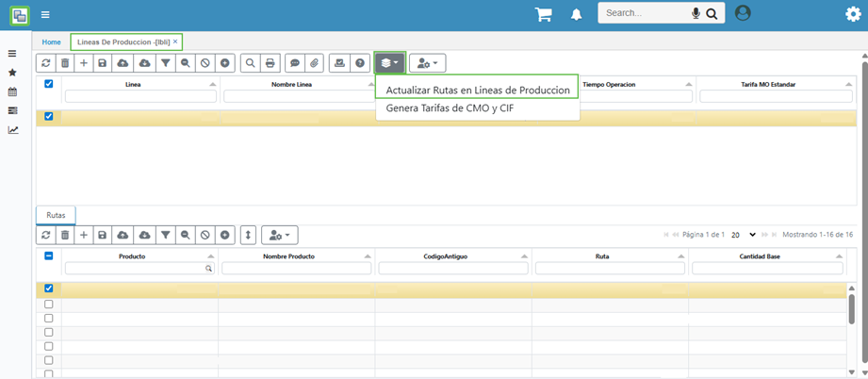Toggle the Rutas grid header select-all checkbox

[49, 255]
